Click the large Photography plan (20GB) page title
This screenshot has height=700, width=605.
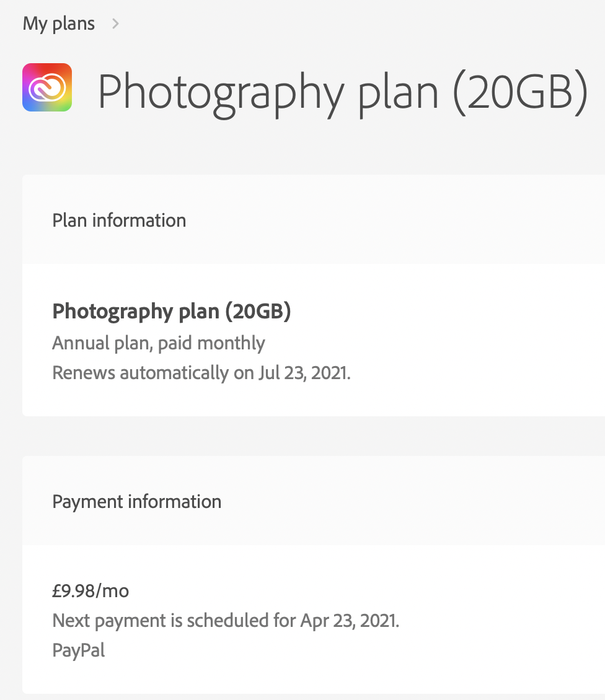[x=342, y=90]
